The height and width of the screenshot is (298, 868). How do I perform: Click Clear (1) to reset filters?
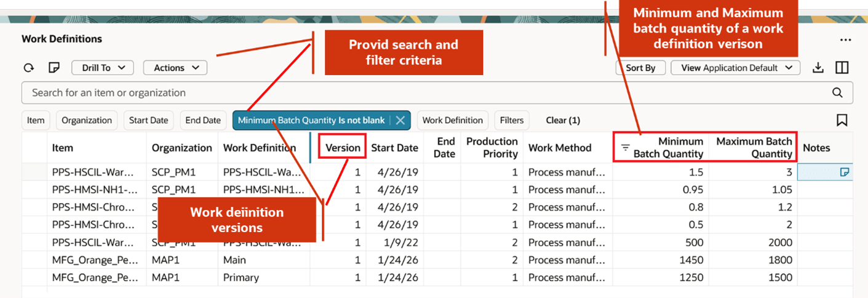(x=563, y=121)
